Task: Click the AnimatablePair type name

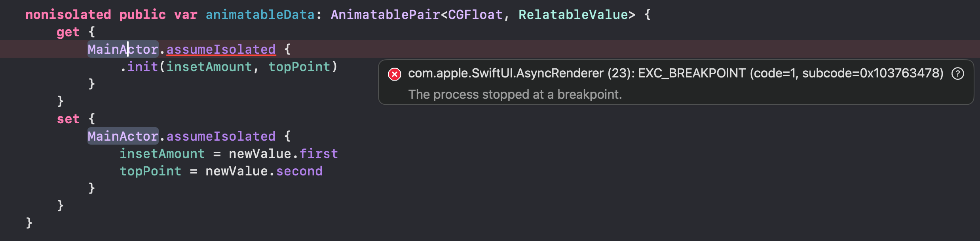Action: coord(385,15)
